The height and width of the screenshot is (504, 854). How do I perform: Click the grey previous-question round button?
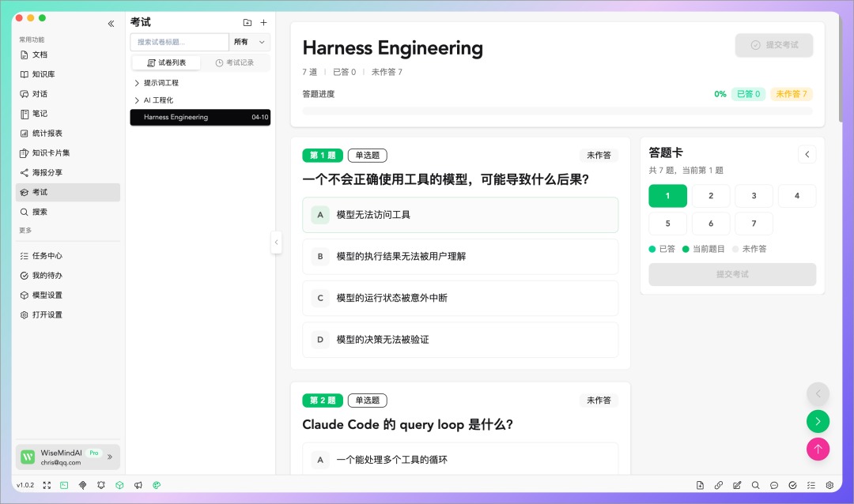coord(818,393)
